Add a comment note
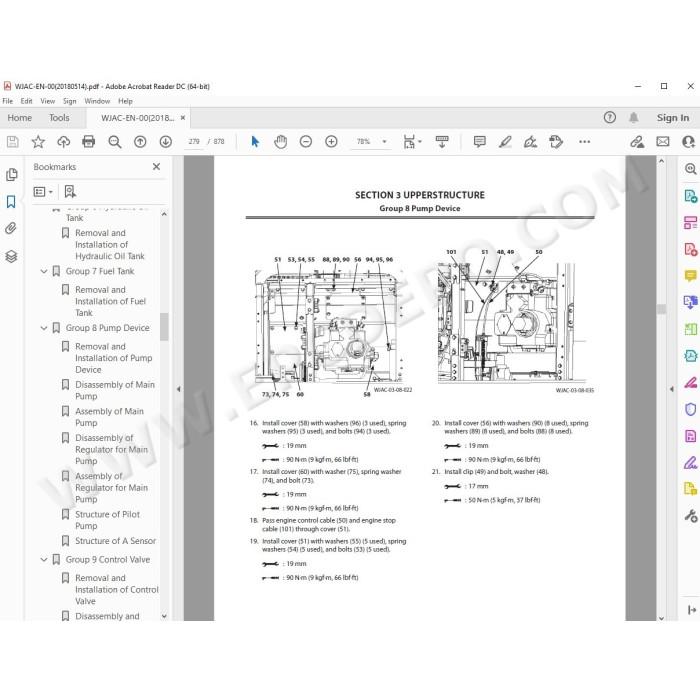700x700 pixels. [x=479, y=142]
